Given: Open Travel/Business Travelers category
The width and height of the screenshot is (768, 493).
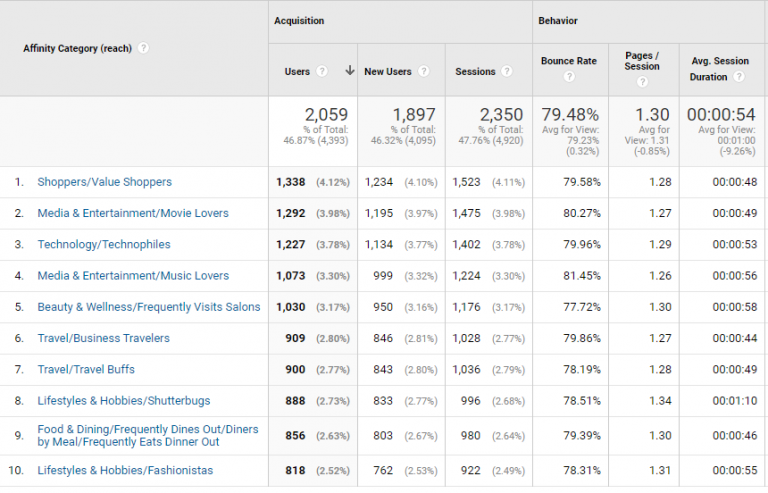Looking at the screenshot, I should pos(103,338).
